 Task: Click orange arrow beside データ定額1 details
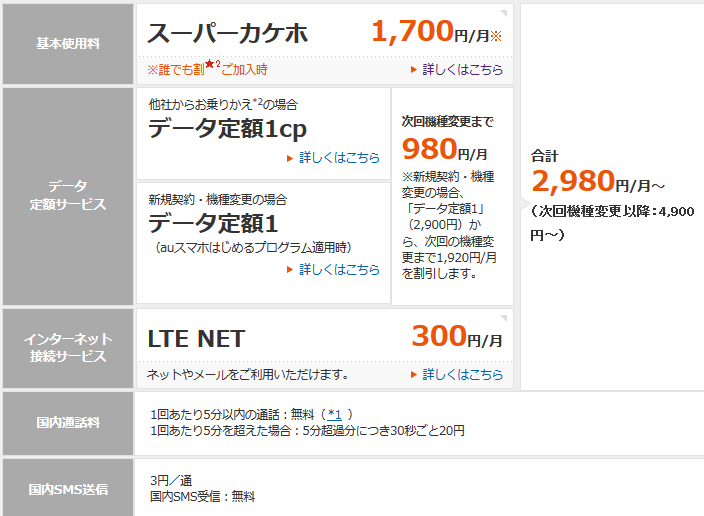290,270
